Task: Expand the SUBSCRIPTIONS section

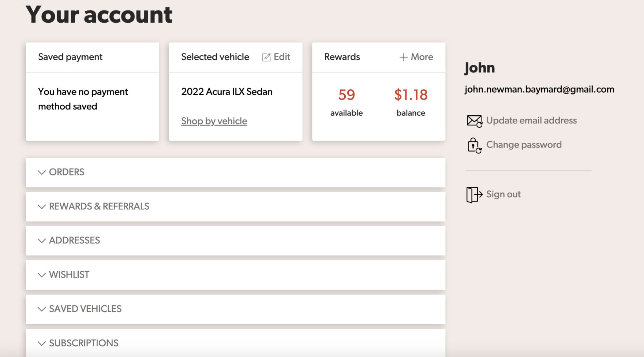Action: (x=83, y=343)
